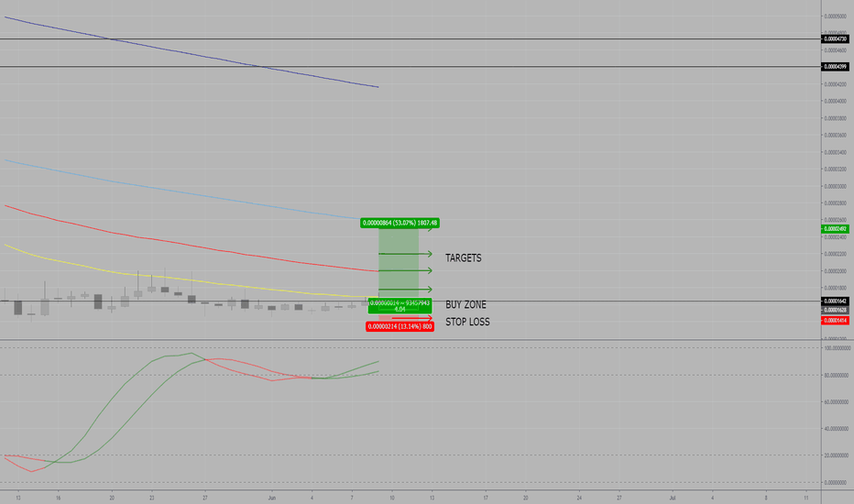Select the green long position target zone
Screen dimensions: 854x504
399,264
